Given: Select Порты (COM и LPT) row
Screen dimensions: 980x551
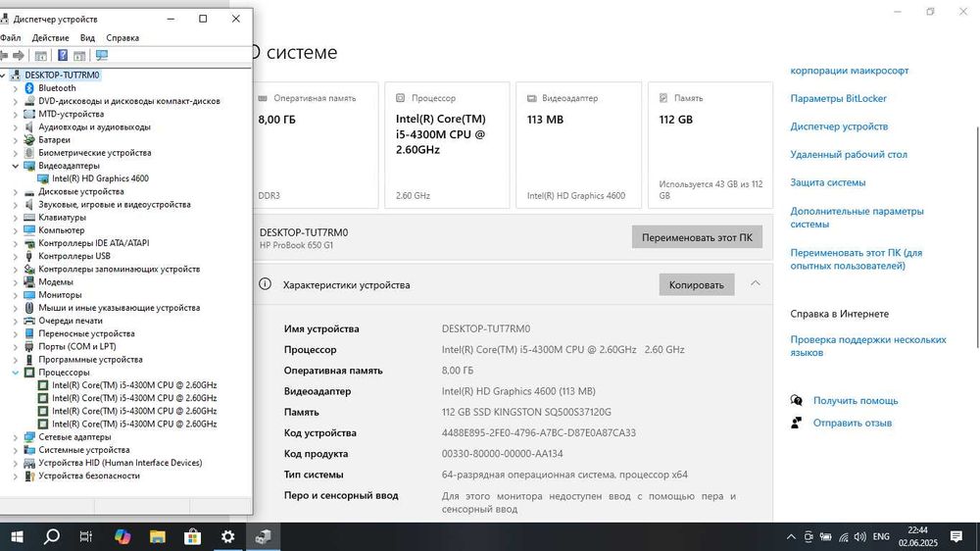Looking at the screenshot, I should tap(76, 346).
